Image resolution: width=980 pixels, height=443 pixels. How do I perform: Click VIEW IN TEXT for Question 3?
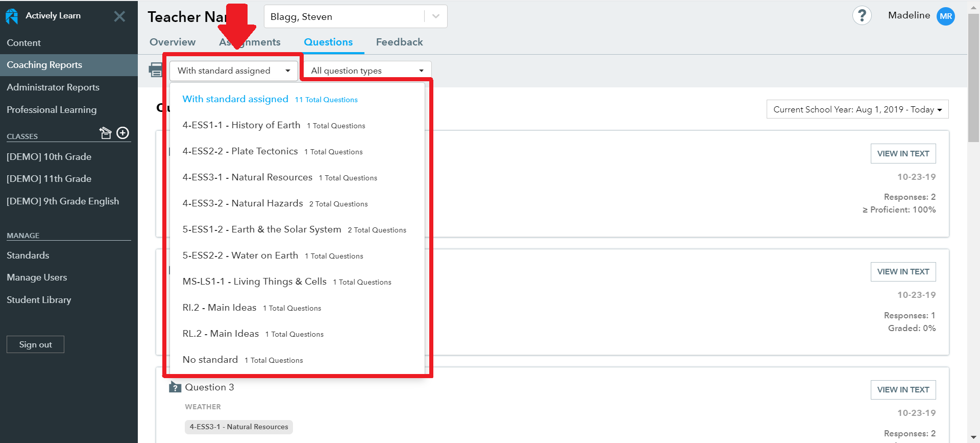click(903, 390)
